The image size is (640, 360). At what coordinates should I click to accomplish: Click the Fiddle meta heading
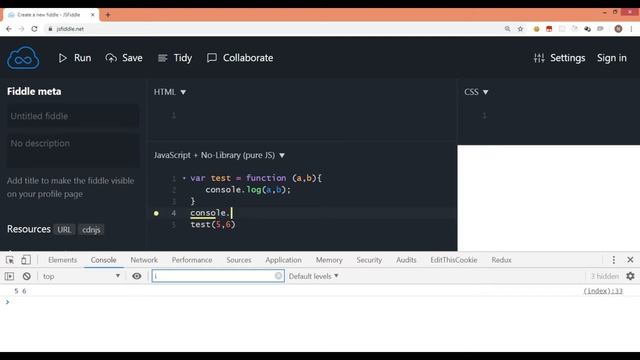click(34, 91)
